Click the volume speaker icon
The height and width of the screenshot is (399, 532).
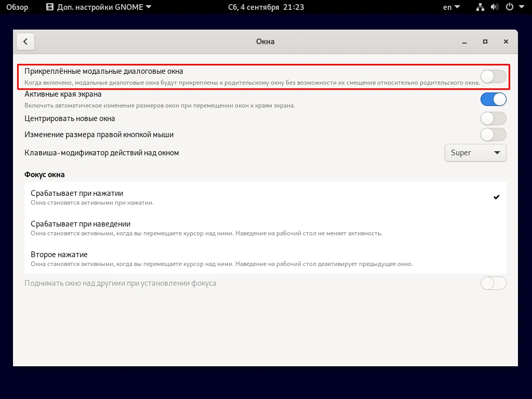495,7
